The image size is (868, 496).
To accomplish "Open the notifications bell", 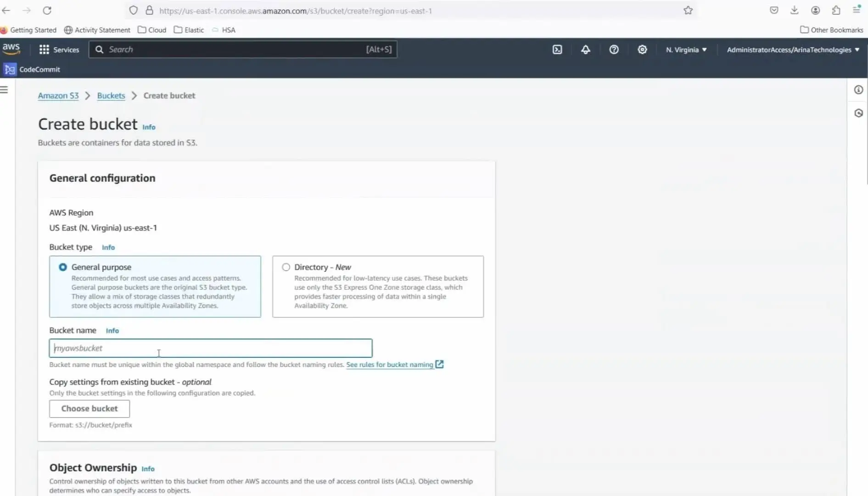I will [585, 50].
